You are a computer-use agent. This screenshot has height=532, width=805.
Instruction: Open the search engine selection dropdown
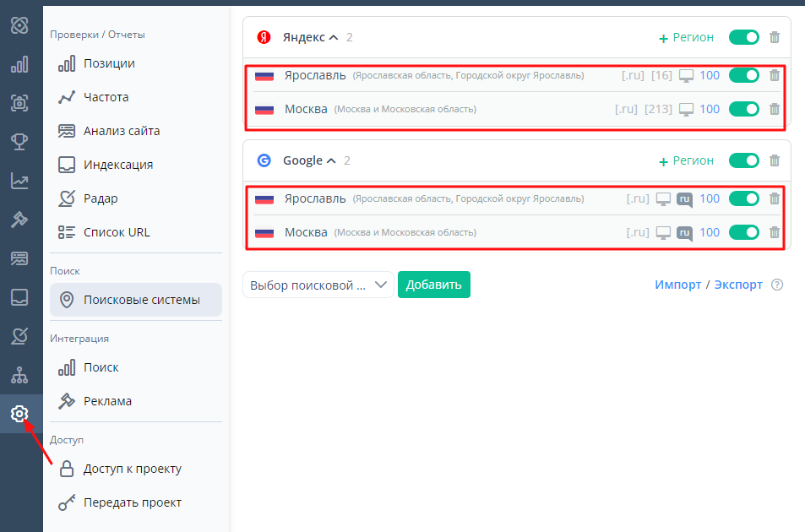[x=318, y=285]
